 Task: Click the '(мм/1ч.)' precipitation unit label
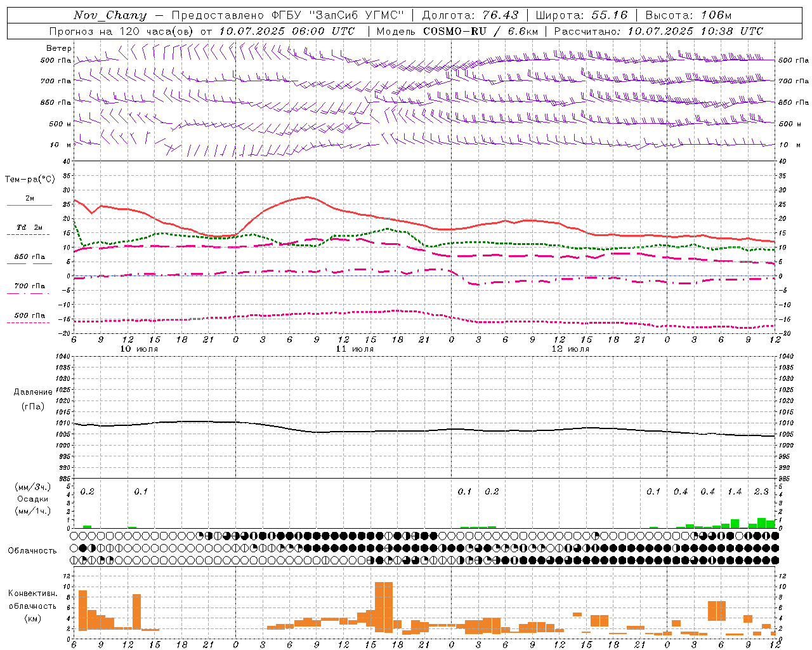click(34, 511)
